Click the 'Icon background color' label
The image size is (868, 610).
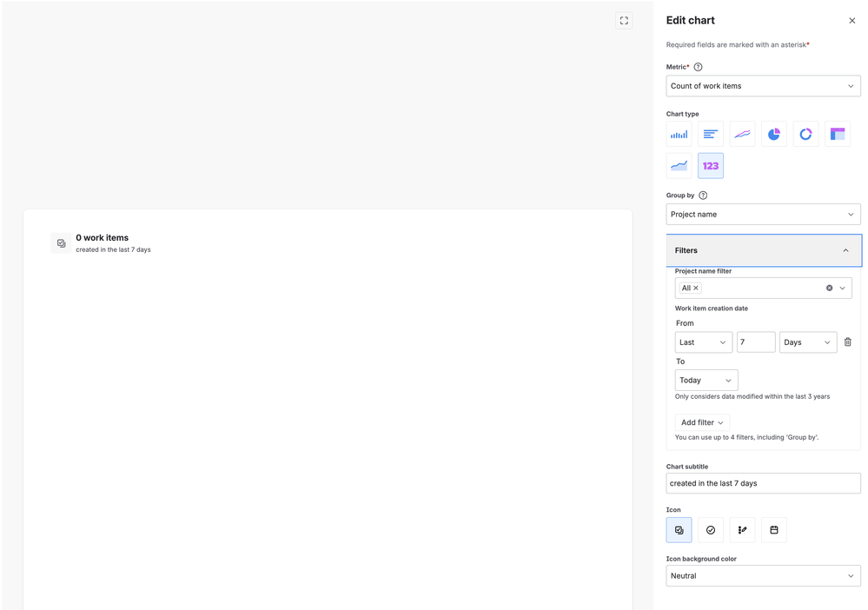pos(701,559)
